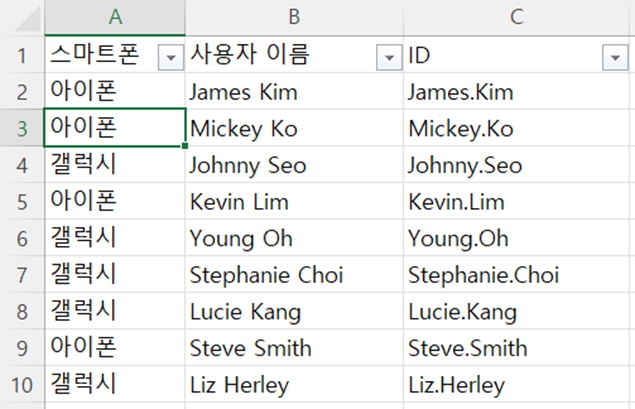Select the cell James Kim
Viewport: 635px width, 409px height.
294,91
